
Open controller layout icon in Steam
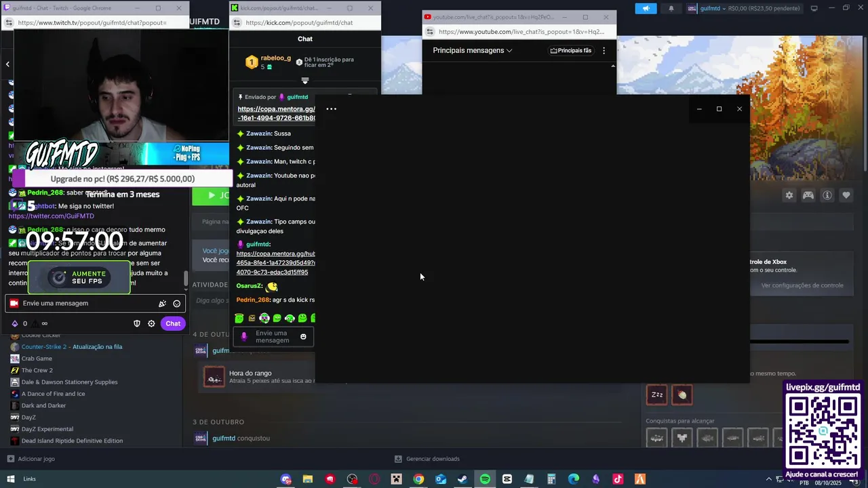(x=808, y=195)
